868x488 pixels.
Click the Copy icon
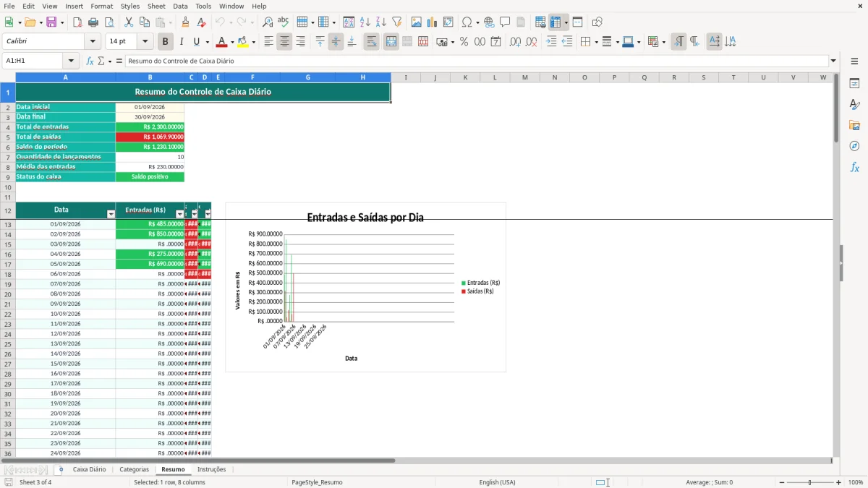pyautogui.click(x=145, y=22)
